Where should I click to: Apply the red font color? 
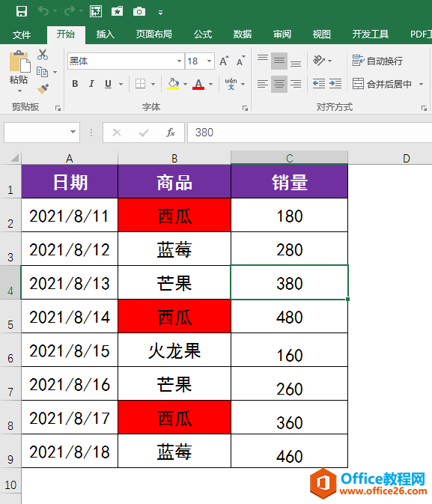pyautogui.click(x=198, y=84)
